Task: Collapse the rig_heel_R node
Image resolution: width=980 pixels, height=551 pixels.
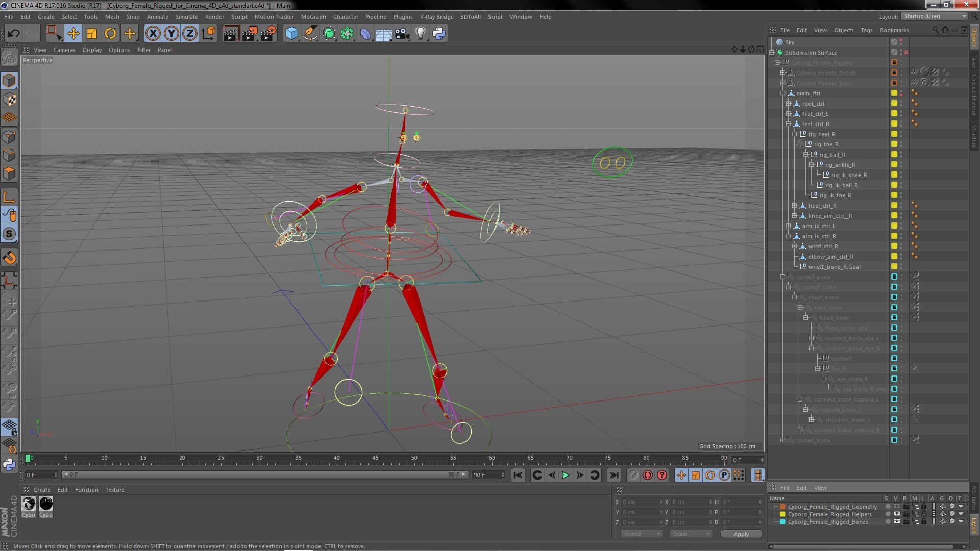Action: click(x=795, y=134)
